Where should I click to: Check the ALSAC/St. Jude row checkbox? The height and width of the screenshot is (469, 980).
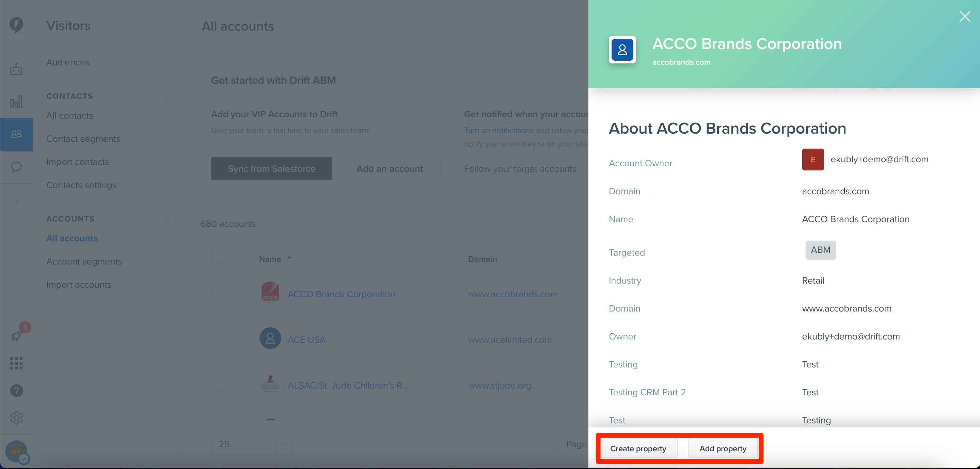(x=217, y=385)
